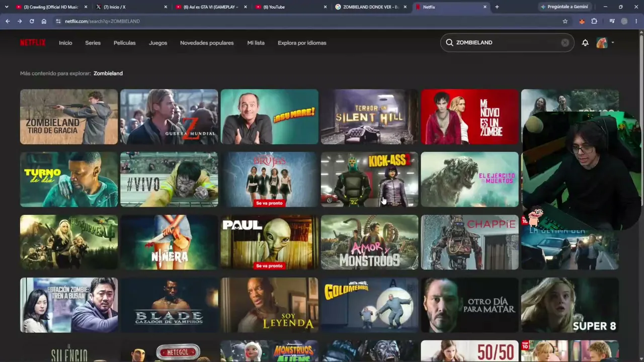Clear the ZOMBIELAND search text
Screen dimensions: 644x362
click(x=565, y=43)
